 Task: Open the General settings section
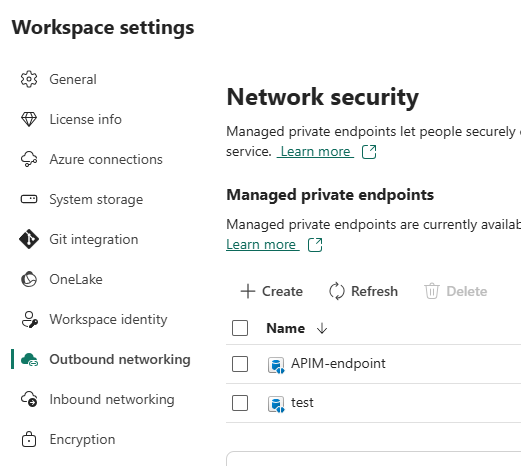[x=73, y=79]
